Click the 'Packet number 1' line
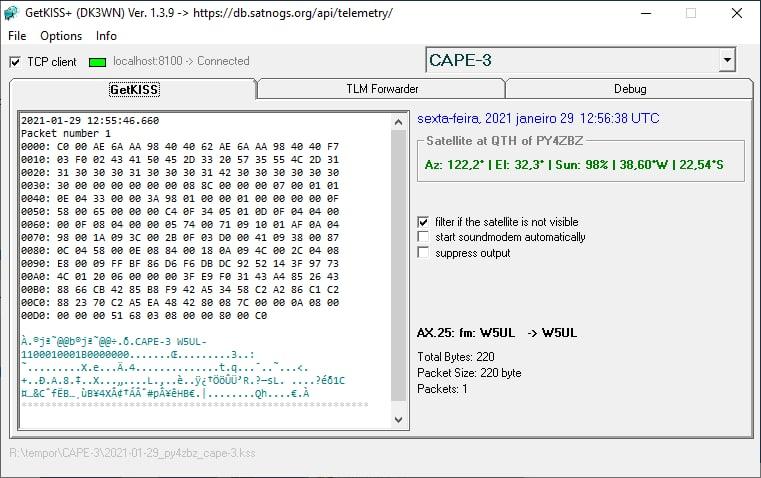The height and width of the screenshot is (478, 761). pos(66,133)
